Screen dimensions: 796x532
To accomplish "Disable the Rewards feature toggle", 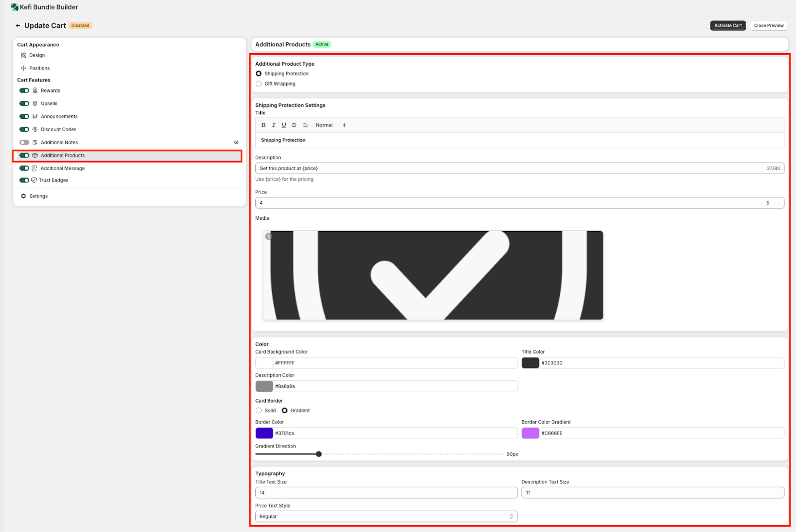I will tap(24, 90).
